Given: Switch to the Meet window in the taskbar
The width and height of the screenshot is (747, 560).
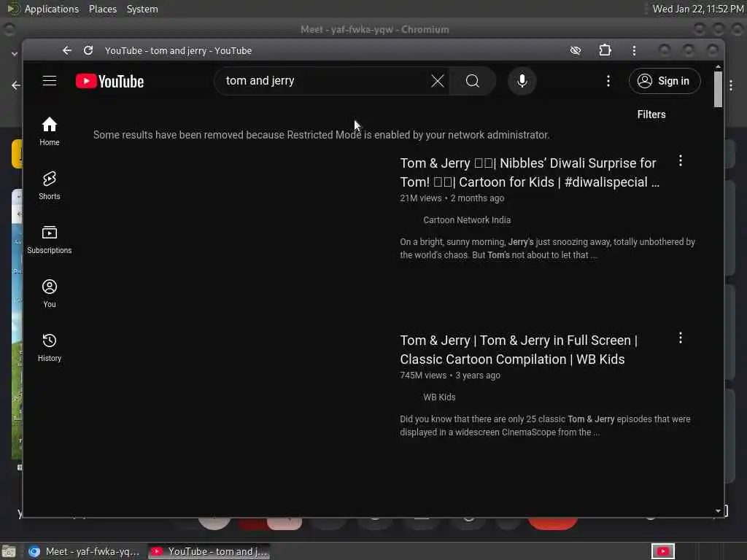Looking at the screenshot, I should pyautogui.click(x=83, y=551).
